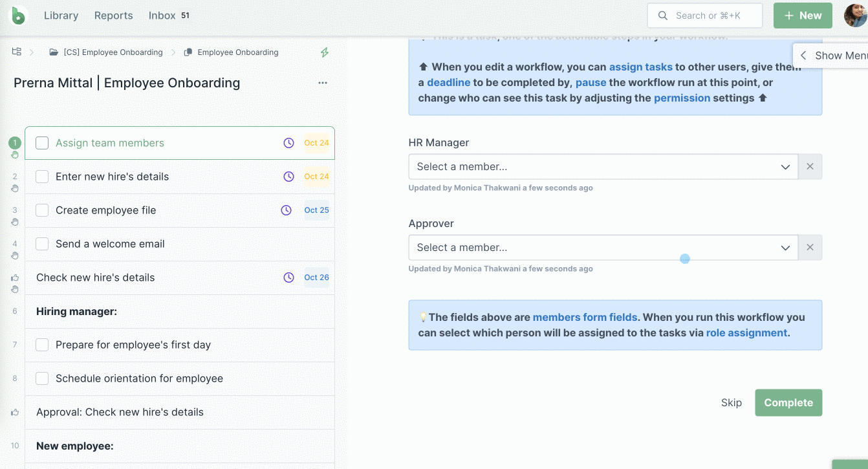The width and height of the screenshot is (868, 469).
Task: Click the green step 1 number badge
Action: tap(15, 143)
